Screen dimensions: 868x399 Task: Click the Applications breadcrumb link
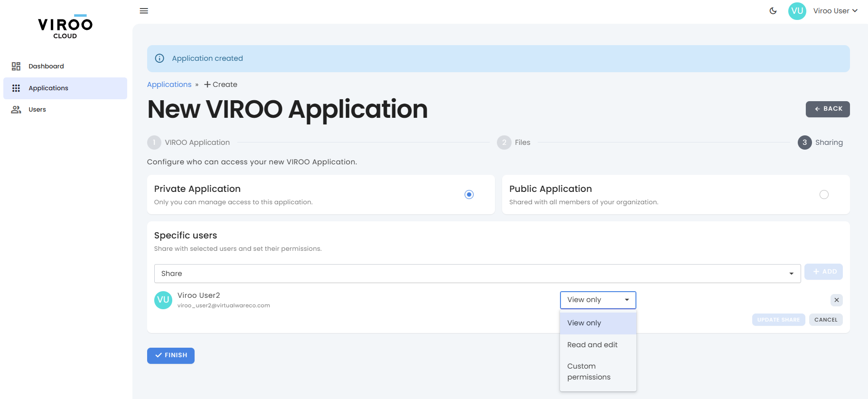tap(169, 85)
